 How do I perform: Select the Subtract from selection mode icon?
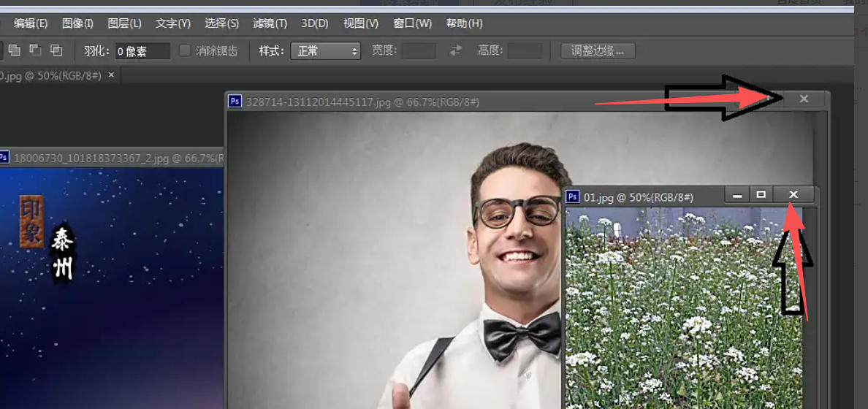coord(35,50)
